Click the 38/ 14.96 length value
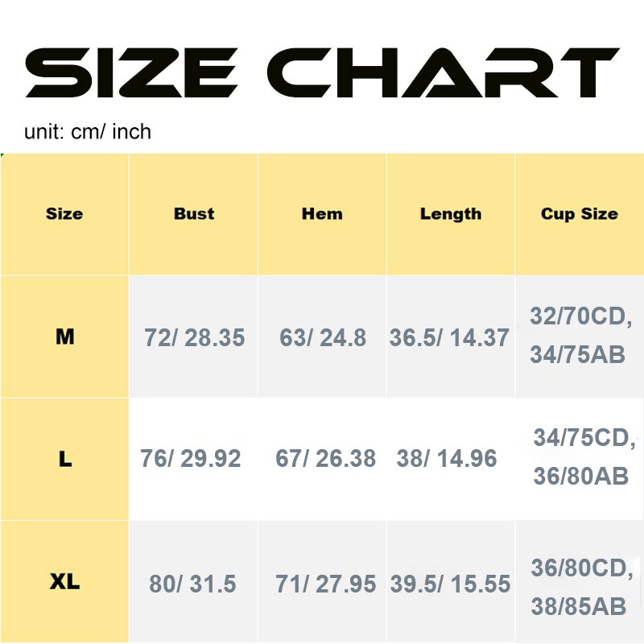Screen dimensions: 644x644 [x=447, y=459]
